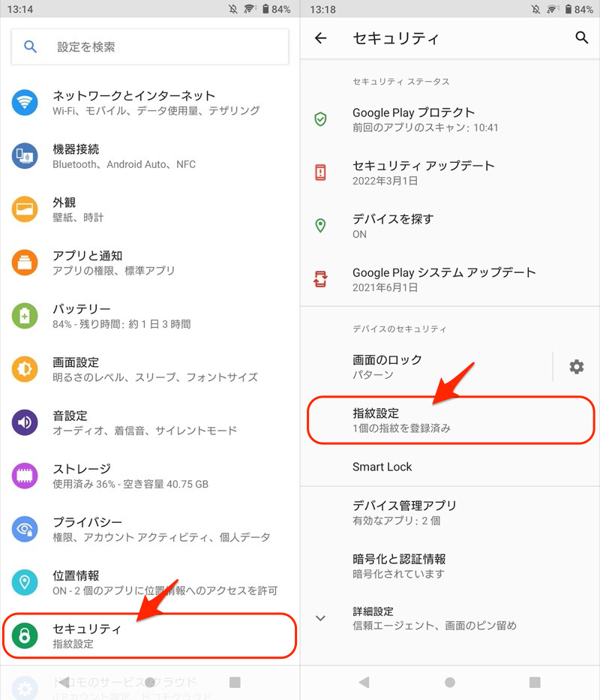Tap the プライバシー eye icon
600x700 pixels.
coord(25,529)
